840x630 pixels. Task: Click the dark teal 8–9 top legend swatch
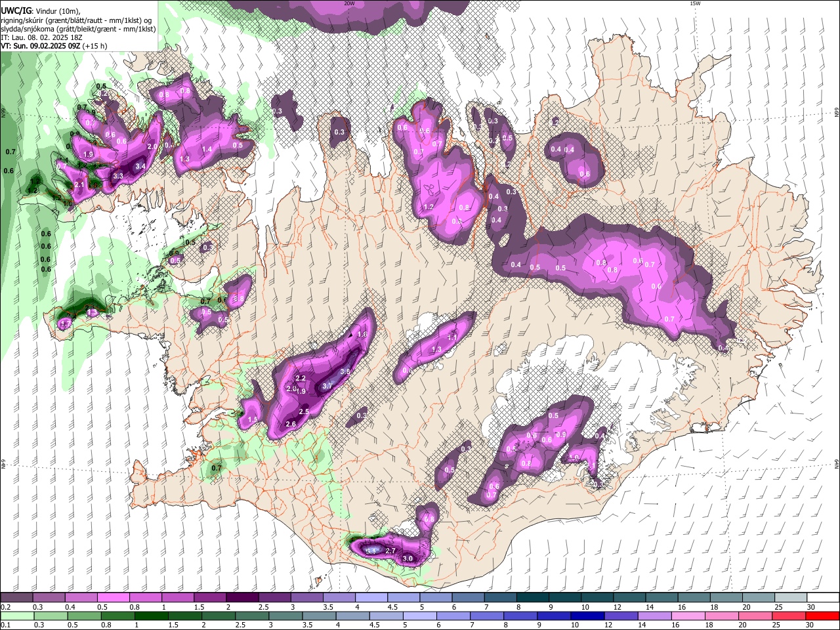pos(532,597)
